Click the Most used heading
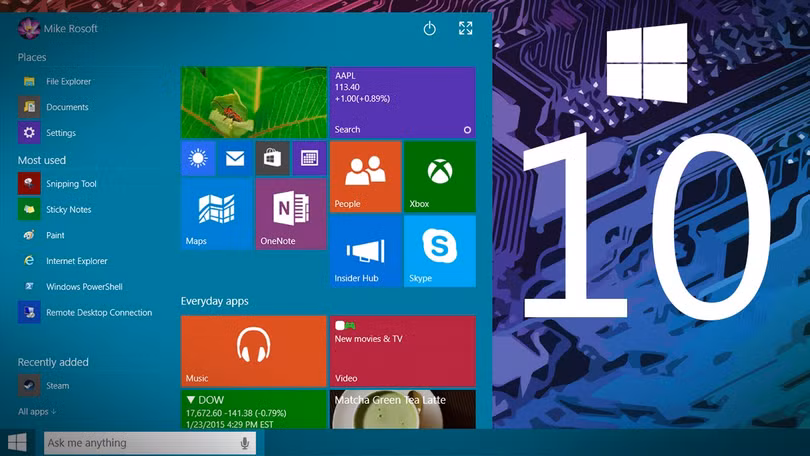Viewport: 810px width, 456px height. (x=42, y=160)
